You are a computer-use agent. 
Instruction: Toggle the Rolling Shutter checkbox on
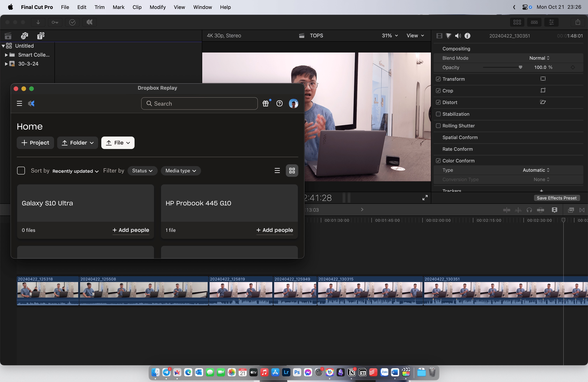tap(438, 126)
